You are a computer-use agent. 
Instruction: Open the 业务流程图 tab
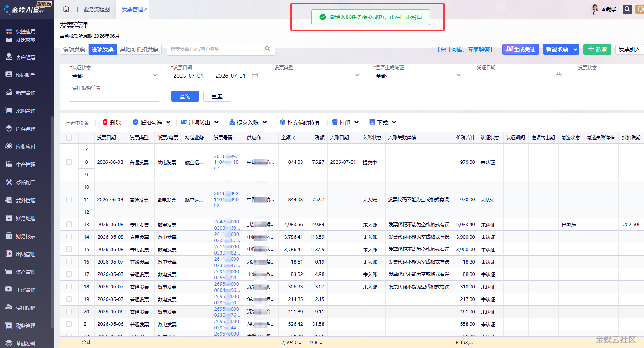pos(97,9)
